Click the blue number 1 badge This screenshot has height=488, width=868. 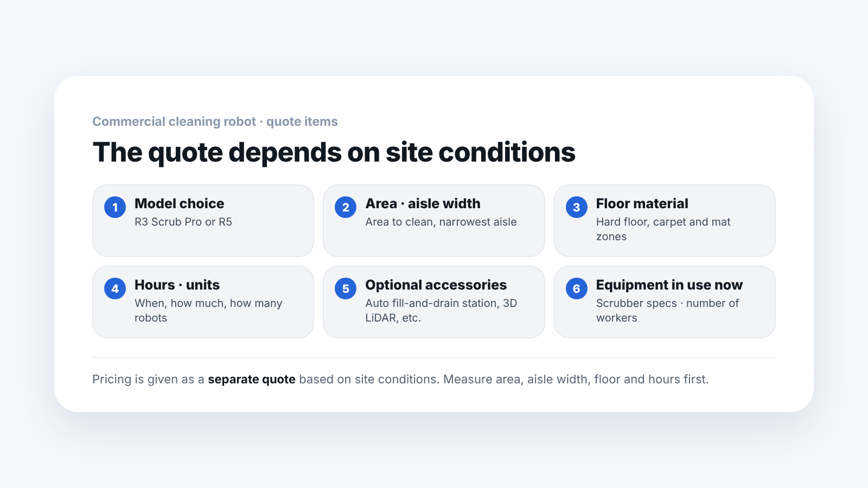115,207
